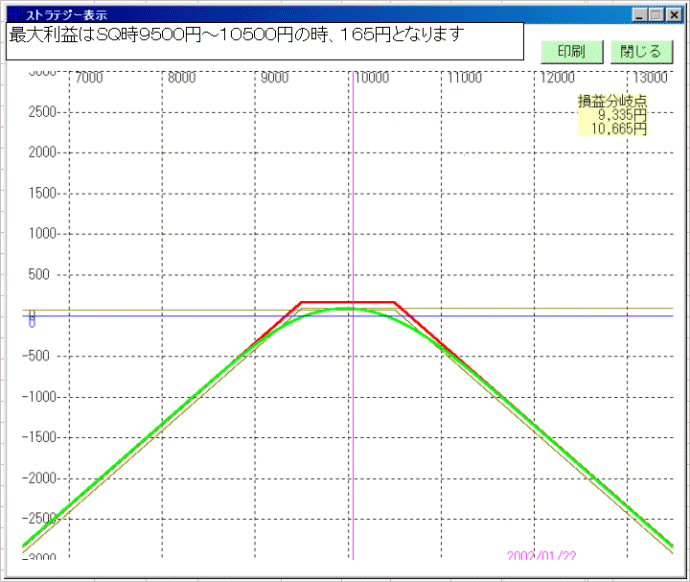Close the window with the title bar X

pyautogui.click(x=672, y=15)
